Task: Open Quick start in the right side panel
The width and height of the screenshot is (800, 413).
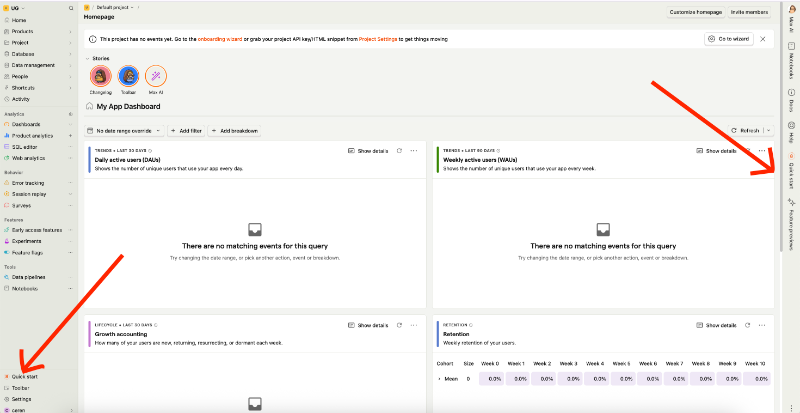Action: point(791,171)
